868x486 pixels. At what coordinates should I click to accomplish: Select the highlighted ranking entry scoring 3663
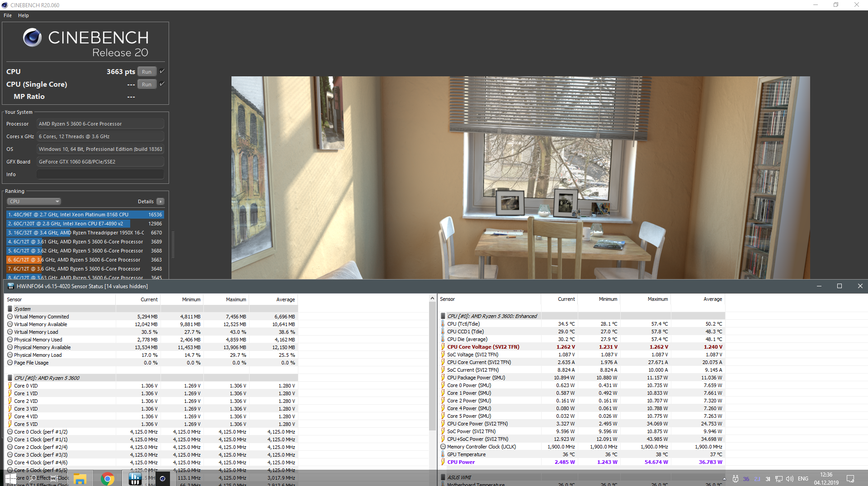pos(85,260)
